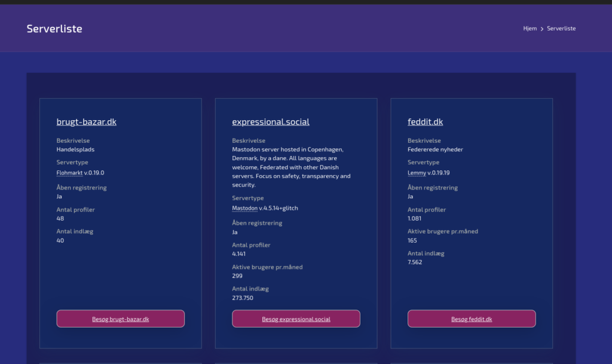Follow the Lemmy server type link
Viewport: 612px width, 364px height.
click(x=417, y=173)
